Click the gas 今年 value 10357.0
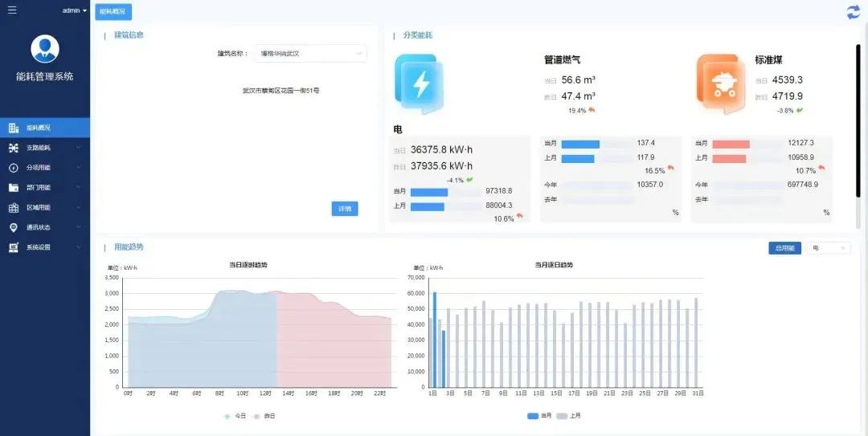This screenshot has width=868, height=436. click(x=650, y=184)
